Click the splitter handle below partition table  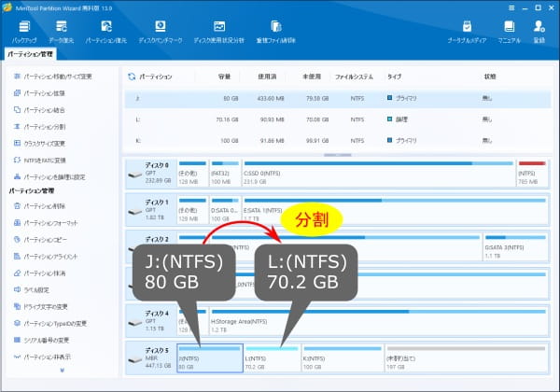(x=338, y=155)
